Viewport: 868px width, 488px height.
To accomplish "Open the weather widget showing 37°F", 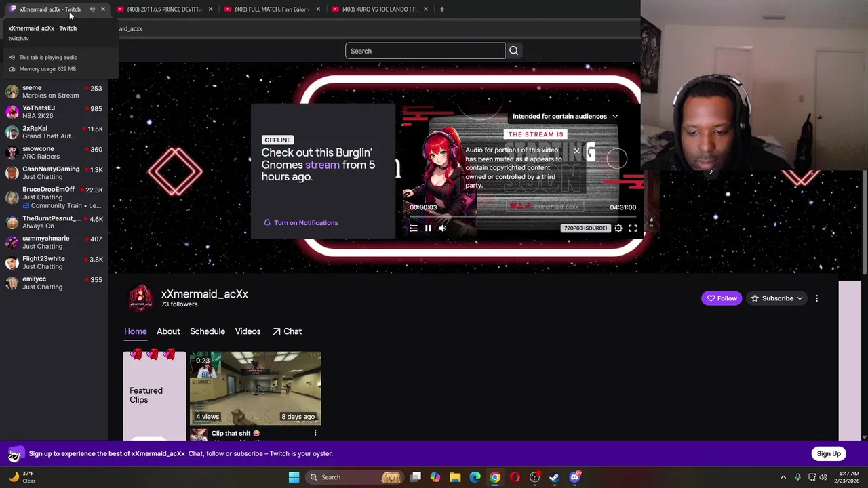I will pos(20,477).
